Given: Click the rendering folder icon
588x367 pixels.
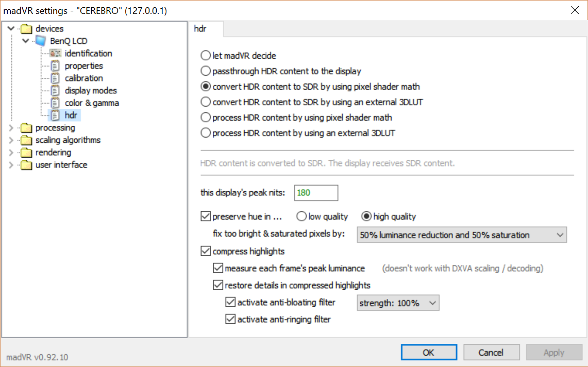Looking at the screenshot, I should click(26, 153).
